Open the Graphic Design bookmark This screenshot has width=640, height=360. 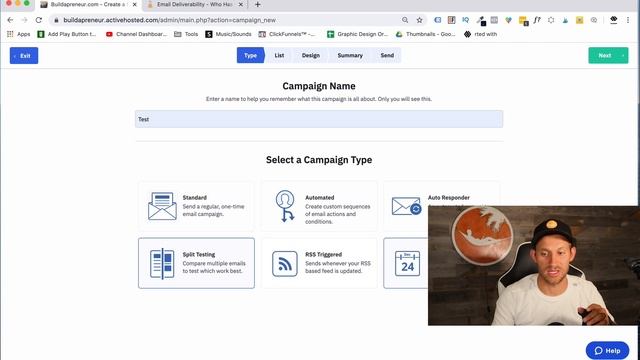(x=358, y=34)
